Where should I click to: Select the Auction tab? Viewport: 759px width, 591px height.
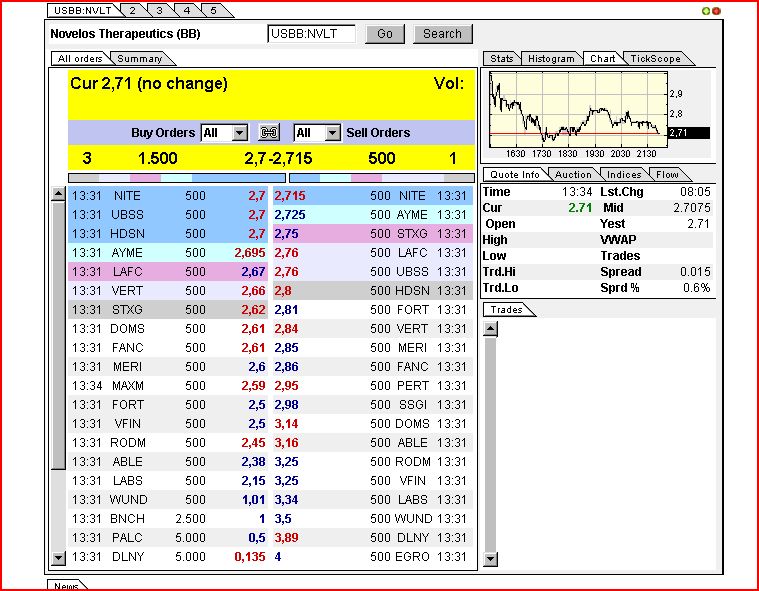pos(573,175)
